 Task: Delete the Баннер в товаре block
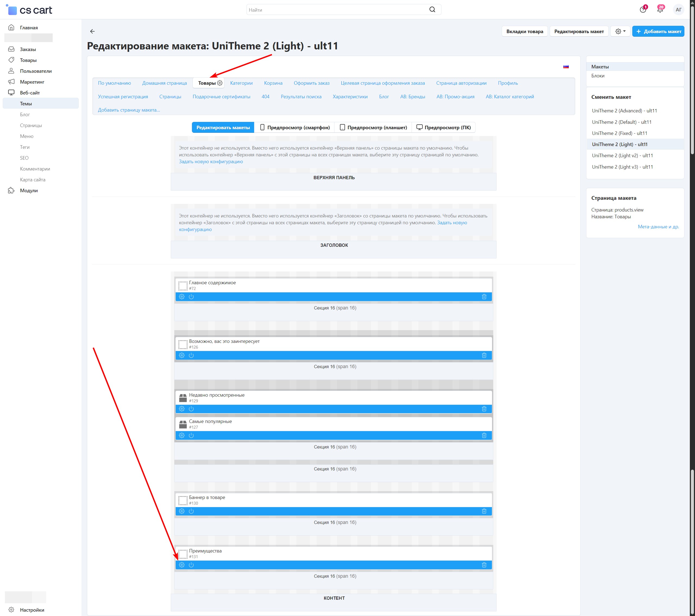click(x=484, y=511)
